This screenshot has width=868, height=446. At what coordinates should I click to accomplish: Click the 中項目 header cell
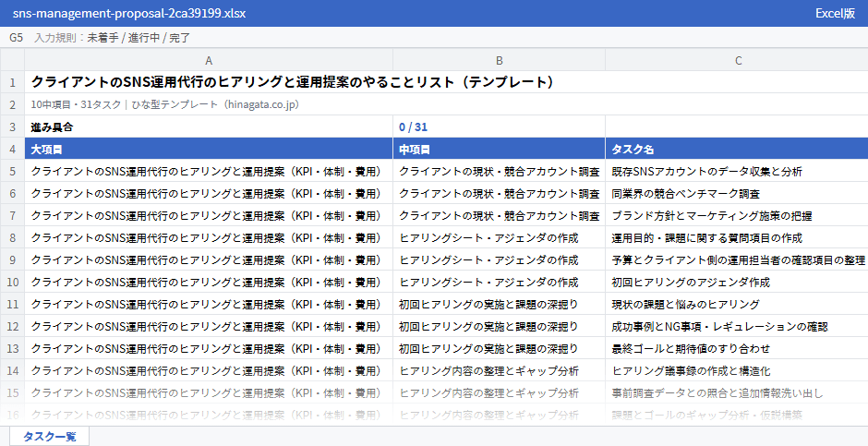pyautogui.click(x=499, y=149)
